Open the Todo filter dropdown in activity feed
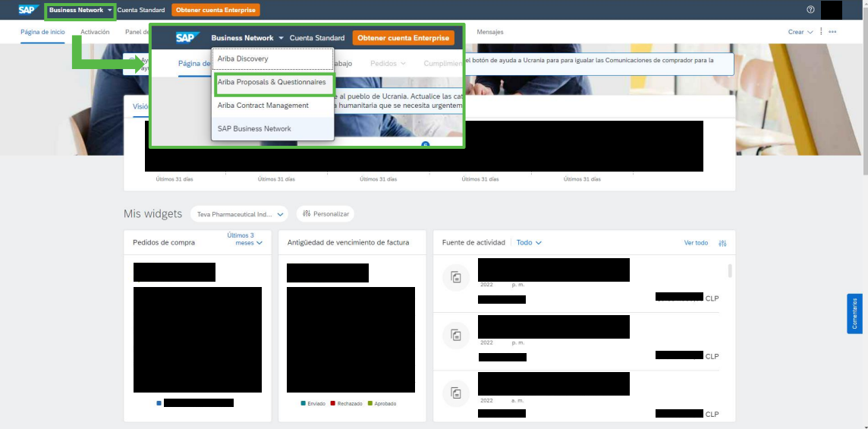Viewport: 868px width, 429px height. pyautogui.click(x=529, y=243)
